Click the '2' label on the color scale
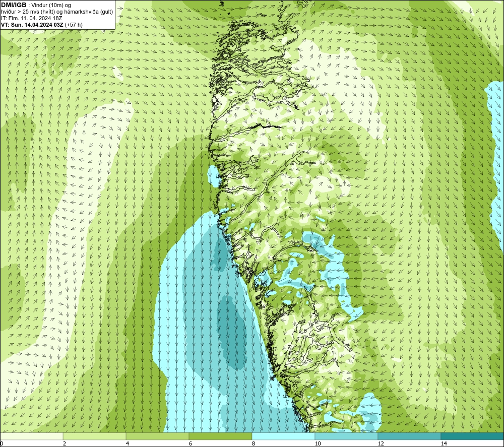504x447 pixels. [65, 443]
